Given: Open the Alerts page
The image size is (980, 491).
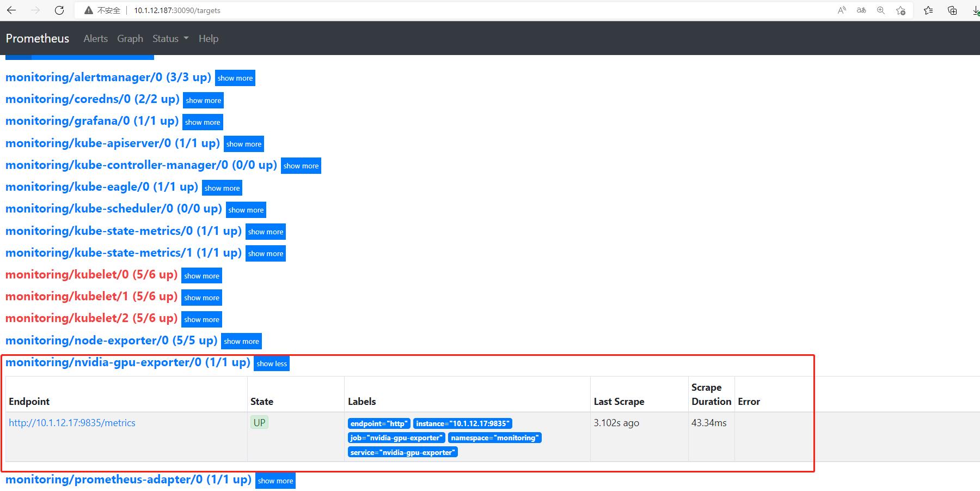Looking at the screenshot, I should tap(95, 39).
